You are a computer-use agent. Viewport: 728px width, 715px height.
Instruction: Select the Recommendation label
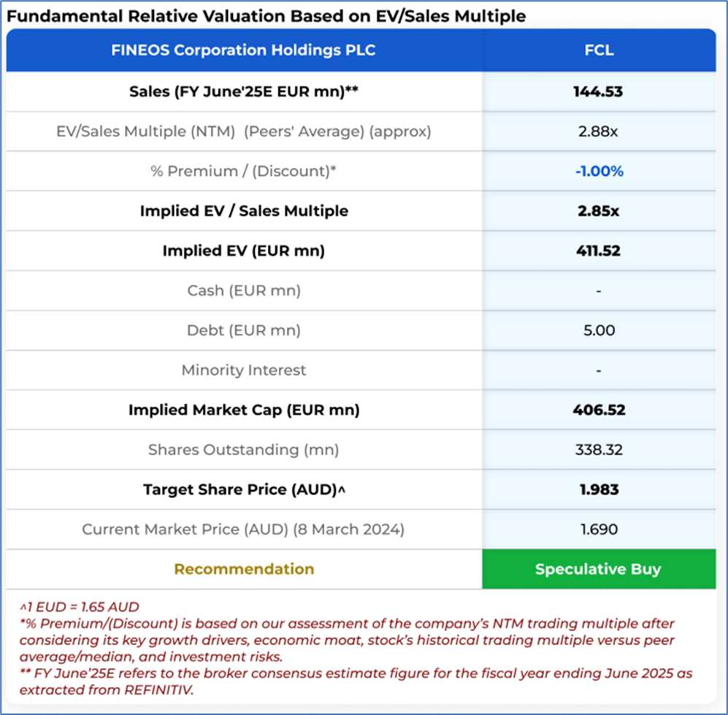244,569
